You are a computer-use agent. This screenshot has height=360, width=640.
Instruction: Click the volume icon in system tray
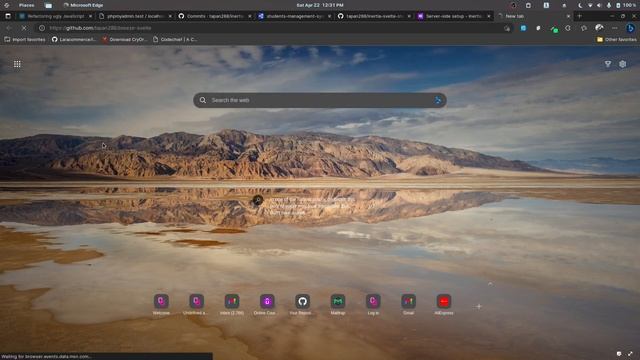pyautogui.click(x=599, y=5)
